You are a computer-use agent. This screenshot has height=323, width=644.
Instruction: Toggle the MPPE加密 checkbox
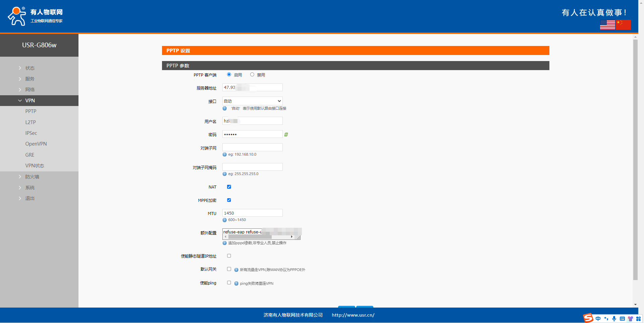229,200
